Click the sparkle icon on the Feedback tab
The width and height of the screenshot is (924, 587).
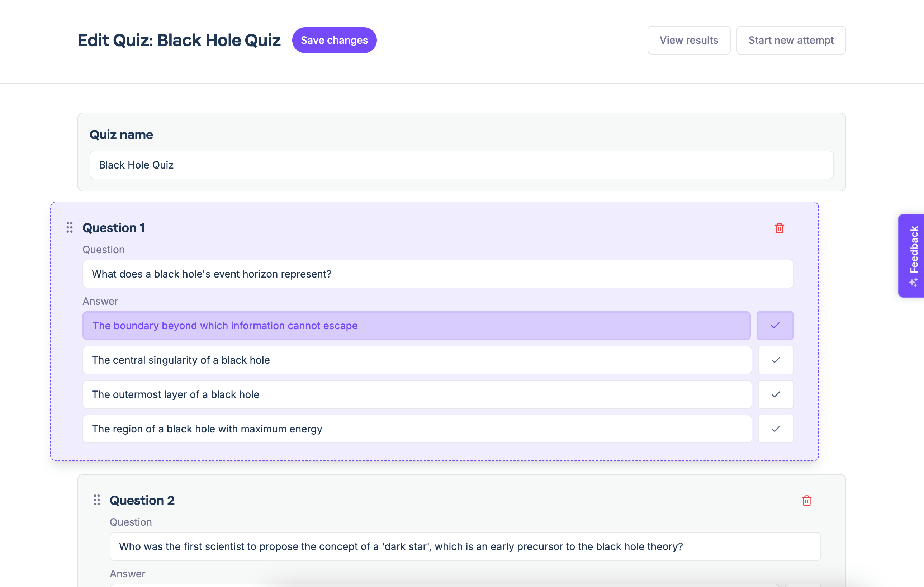(x=914, y=282)
